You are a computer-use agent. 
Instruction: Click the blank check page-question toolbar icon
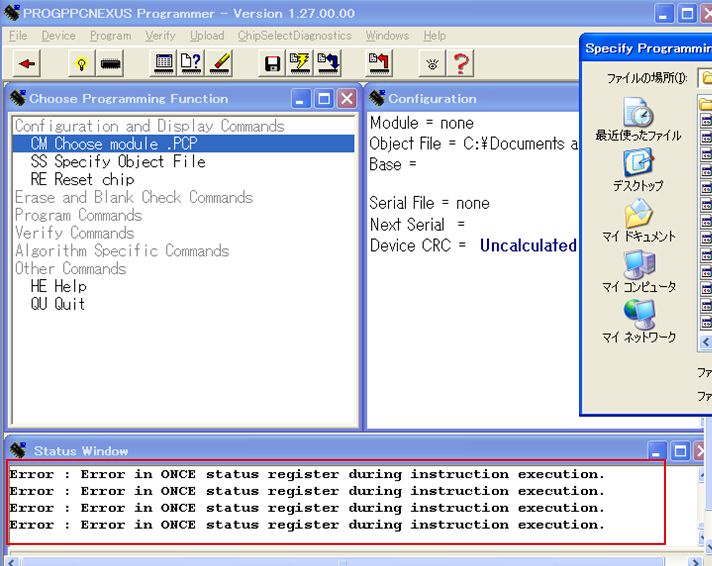(191, 63)
